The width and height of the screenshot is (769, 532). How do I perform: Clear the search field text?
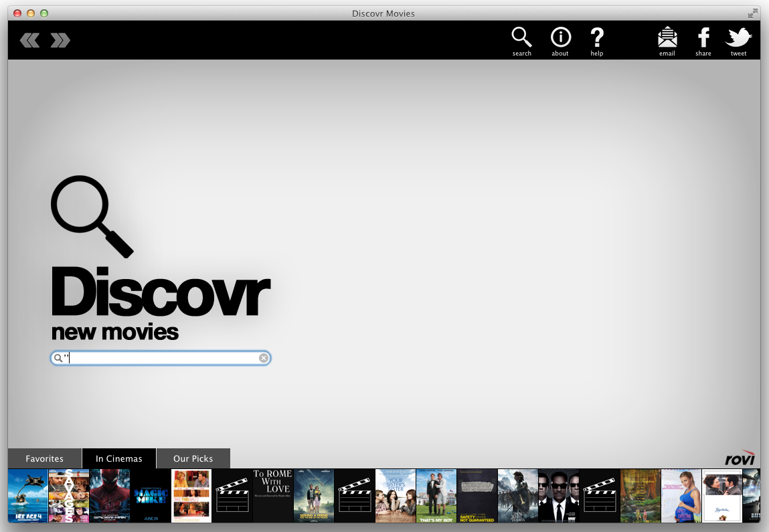[264, 359]
